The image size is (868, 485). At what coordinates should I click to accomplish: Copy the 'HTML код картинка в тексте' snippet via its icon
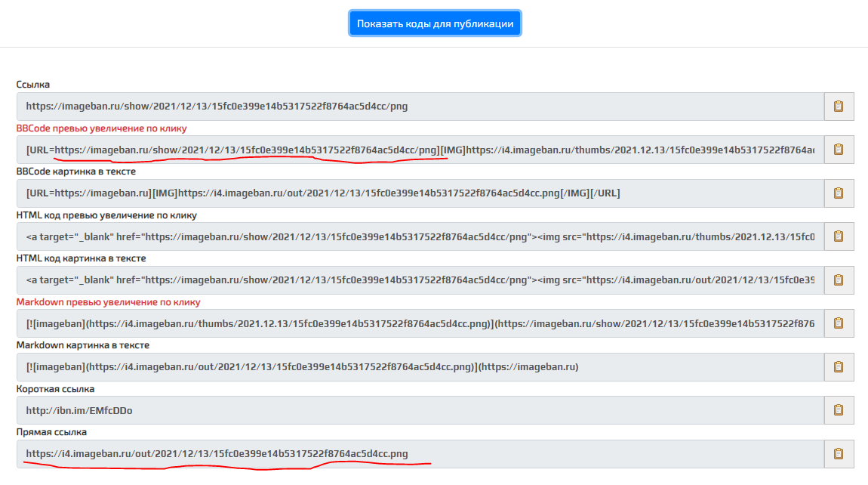838,280
